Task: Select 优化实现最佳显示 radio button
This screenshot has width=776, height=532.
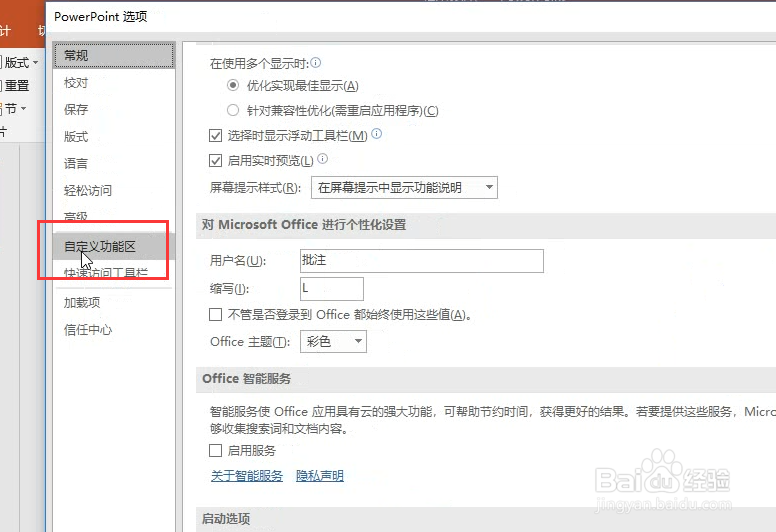Action: pos(233,85)
